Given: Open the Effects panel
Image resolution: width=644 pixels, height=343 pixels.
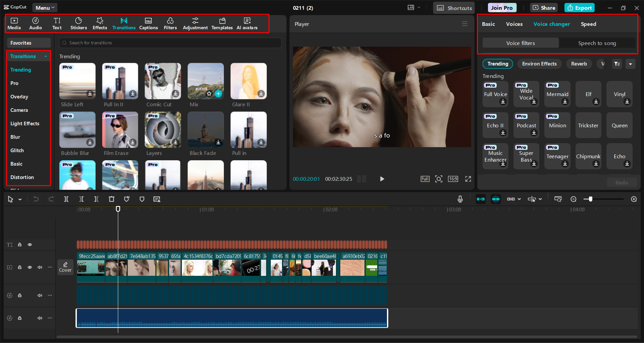Looking at the screenshot, I should [x=100, y=23].
